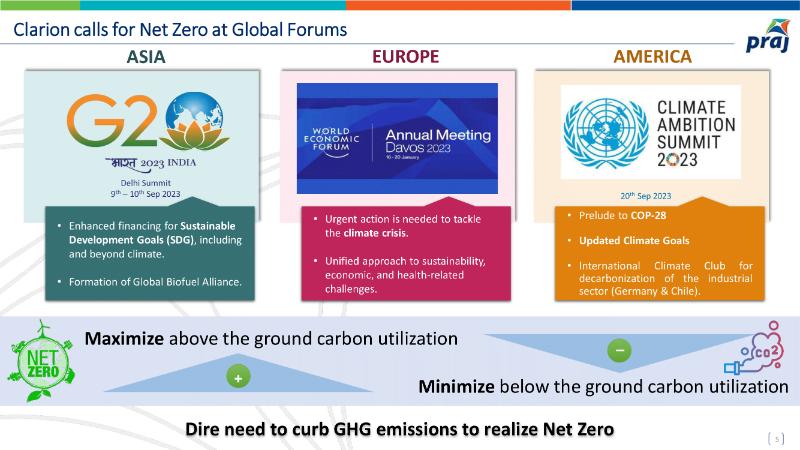The height and width of the screenshot is (450, 800).
Task: Click the green minus circle icon
Action: tap(619, 350)
